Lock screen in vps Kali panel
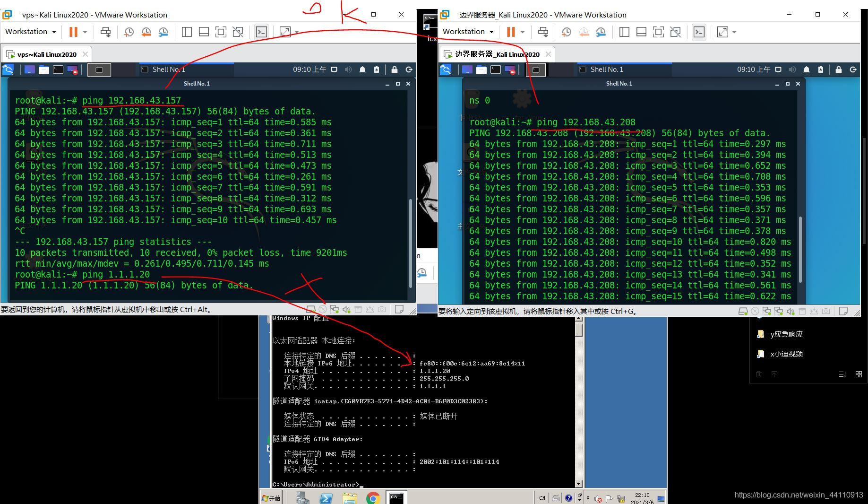868x504 pixels. 395,70
